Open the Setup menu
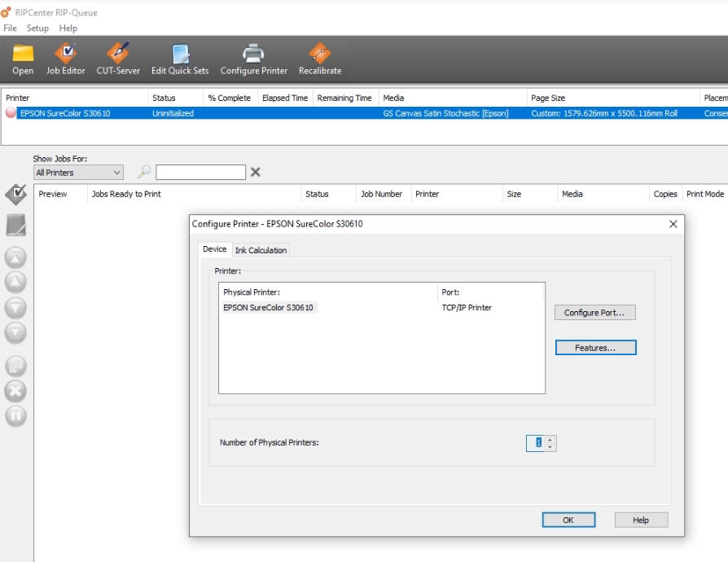The width and height of the screenshot is (728, 562). pos(37,28)
